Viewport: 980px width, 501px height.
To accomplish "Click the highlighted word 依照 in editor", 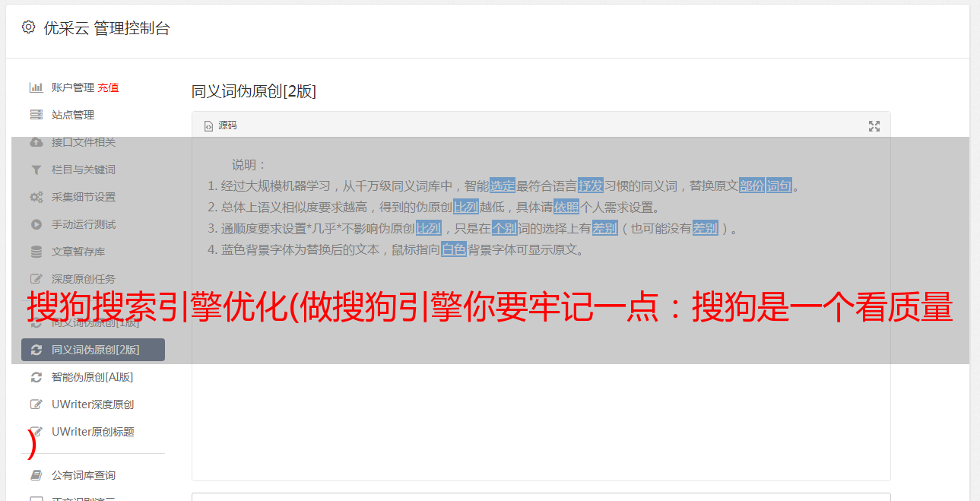I will coord(566,207).
